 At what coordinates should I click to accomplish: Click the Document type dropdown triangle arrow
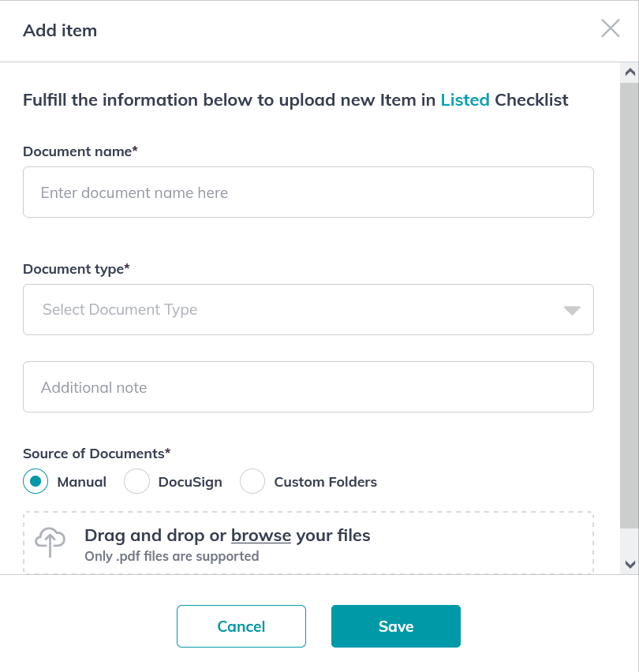[572, 310]
